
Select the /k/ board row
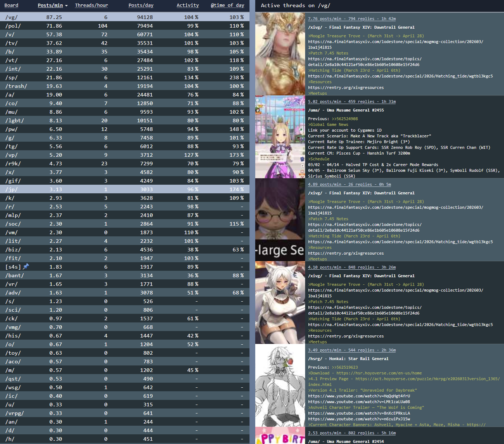click(125, 198)
